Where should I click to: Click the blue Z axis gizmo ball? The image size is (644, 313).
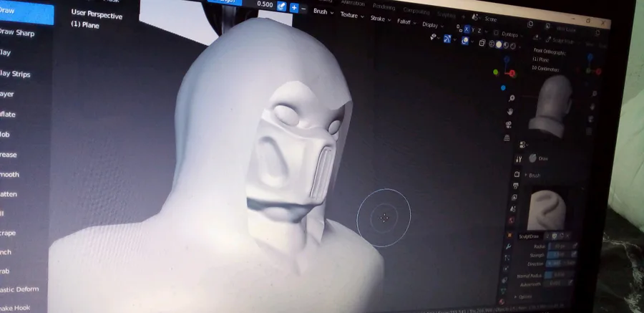pos(503,87)
